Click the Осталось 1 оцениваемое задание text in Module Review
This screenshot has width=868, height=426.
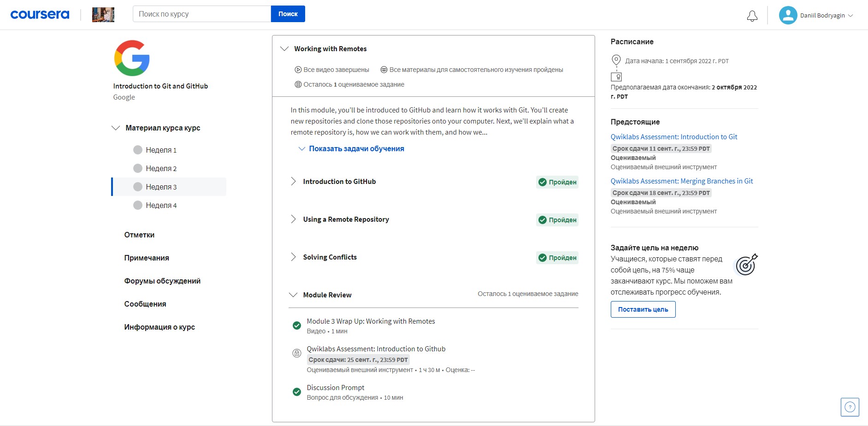tap(528, 294)
